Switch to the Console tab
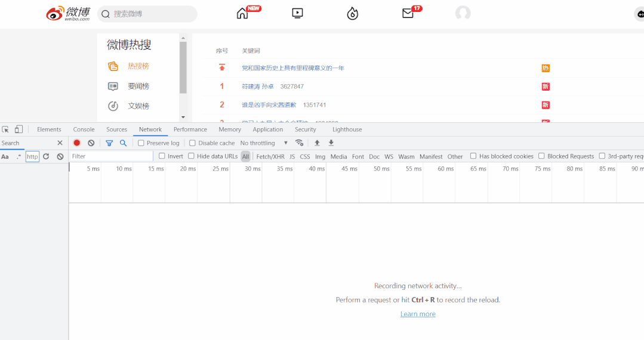 coord(84,129)
